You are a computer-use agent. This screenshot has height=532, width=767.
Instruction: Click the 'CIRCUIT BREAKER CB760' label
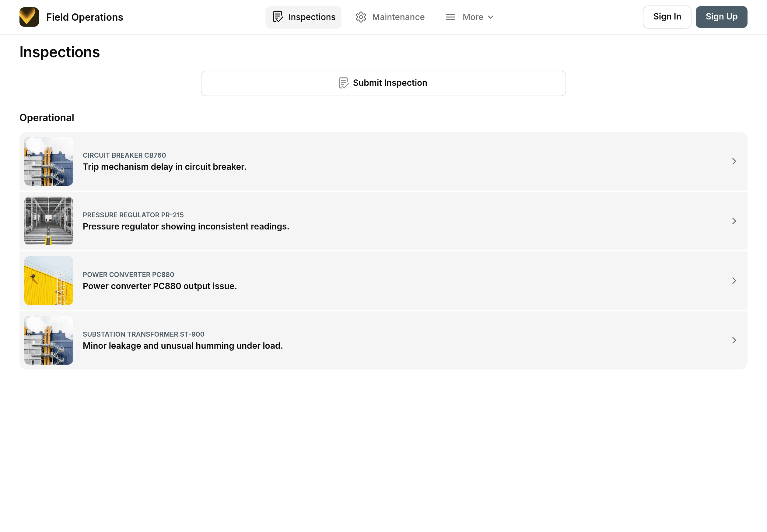click(x=124, y=155)
